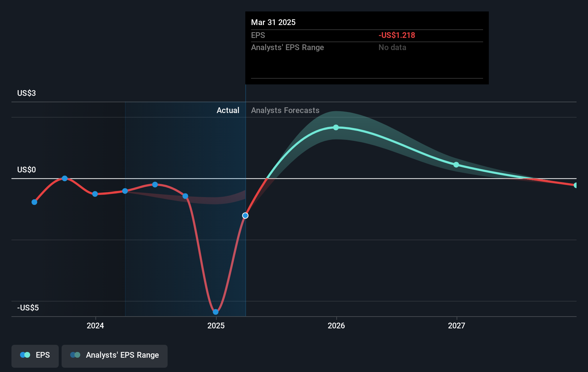This screenshot has width=588, height=372.
Task: Select the EPS data point at 2024 tick
Action: 95,194
